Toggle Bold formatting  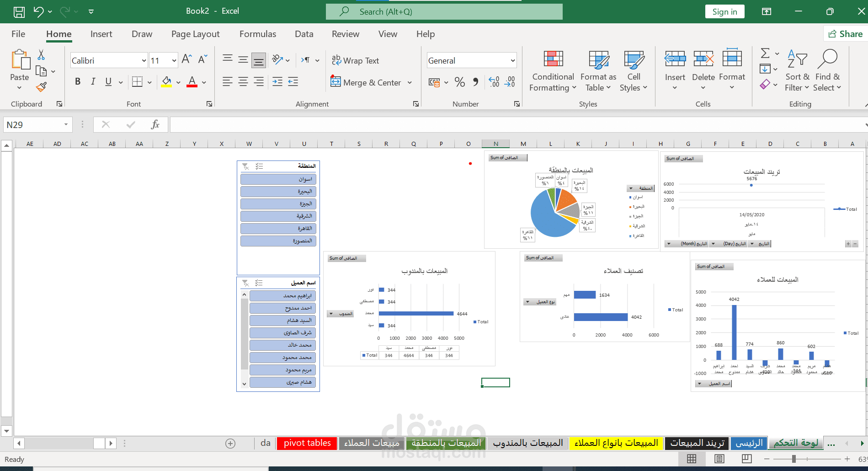pyautogui.click(x=78, y=82)
